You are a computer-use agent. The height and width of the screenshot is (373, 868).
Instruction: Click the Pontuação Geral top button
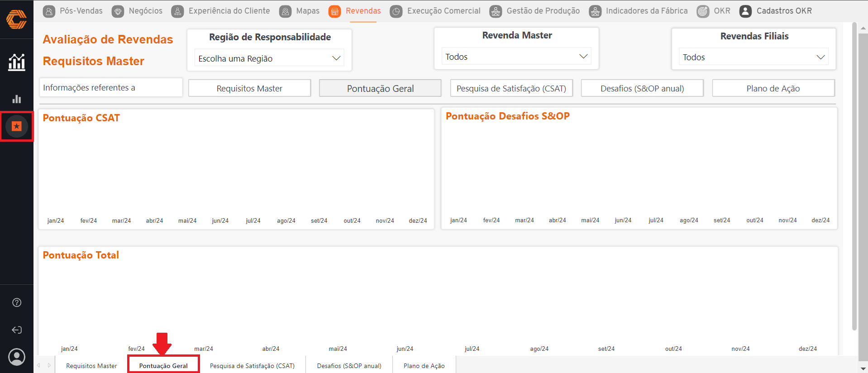(x=380, y=88)
